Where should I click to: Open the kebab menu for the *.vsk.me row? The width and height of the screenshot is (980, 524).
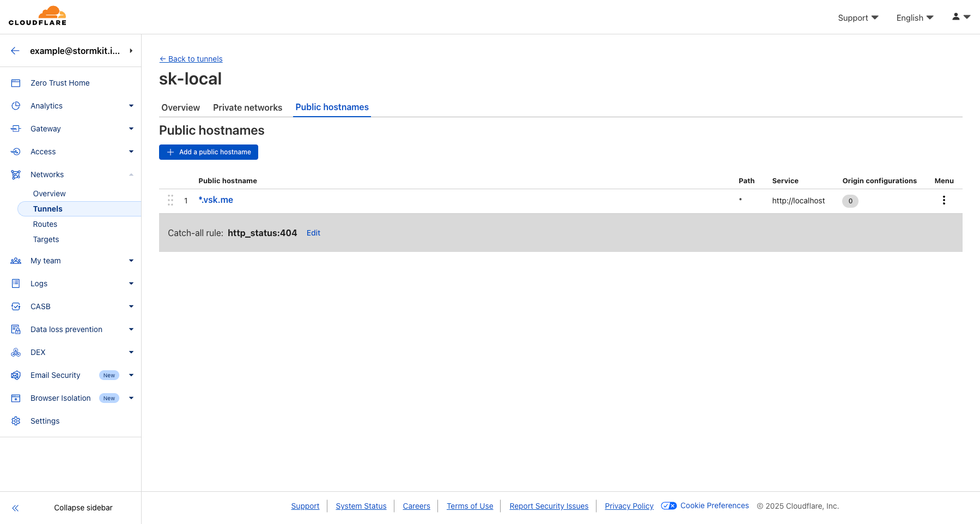[x=944, y=200]
